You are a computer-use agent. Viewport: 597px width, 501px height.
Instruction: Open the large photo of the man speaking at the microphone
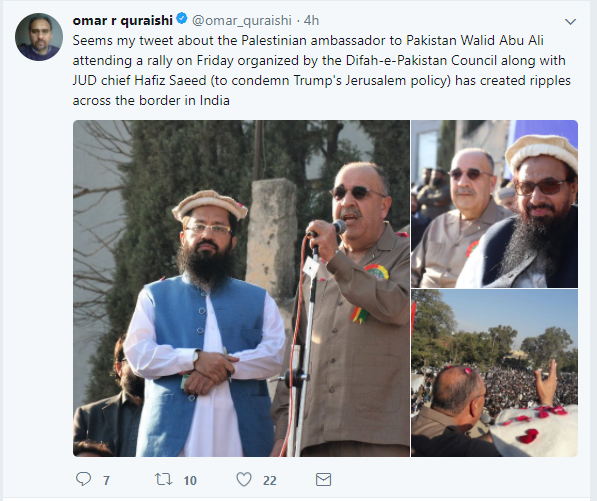(x=241, y=288)
